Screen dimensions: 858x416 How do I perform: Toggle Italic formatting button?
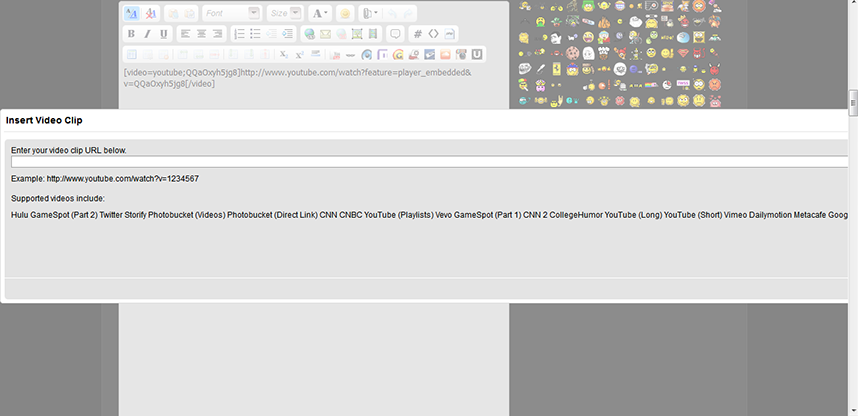[147, 34]
